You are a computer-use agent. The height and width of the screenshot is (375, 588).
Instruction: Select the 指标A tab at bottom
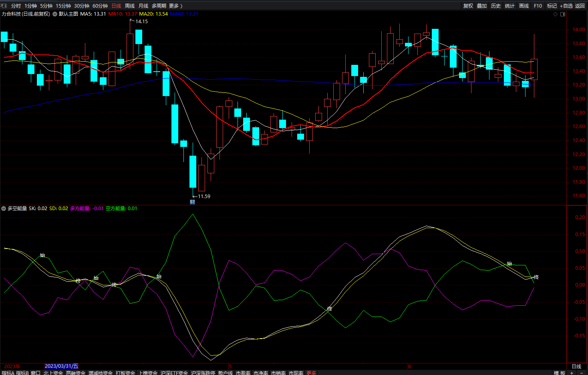pyautogui.click(x=8, y=373)
